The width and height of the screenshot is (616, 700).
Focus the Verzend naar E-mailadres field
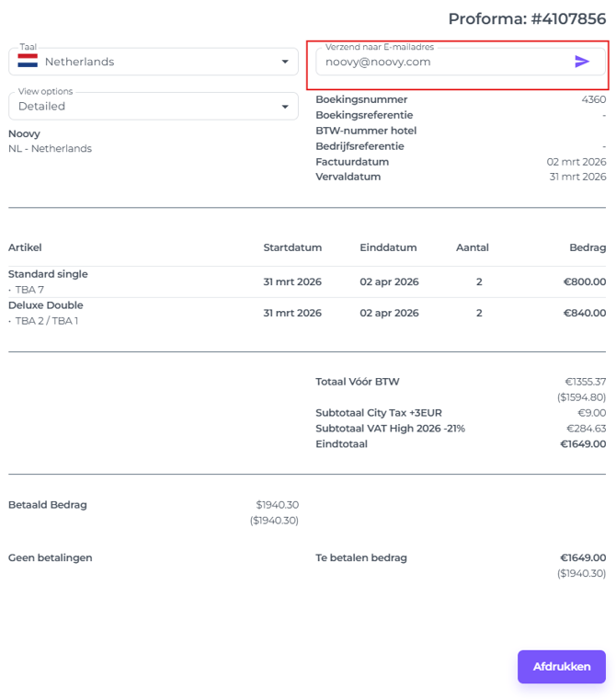point(441,62)
